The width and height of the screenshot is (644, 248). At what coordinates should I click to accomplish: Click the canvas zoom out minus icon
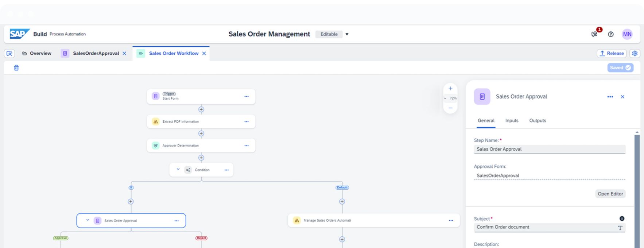click(x=450, y=108)
